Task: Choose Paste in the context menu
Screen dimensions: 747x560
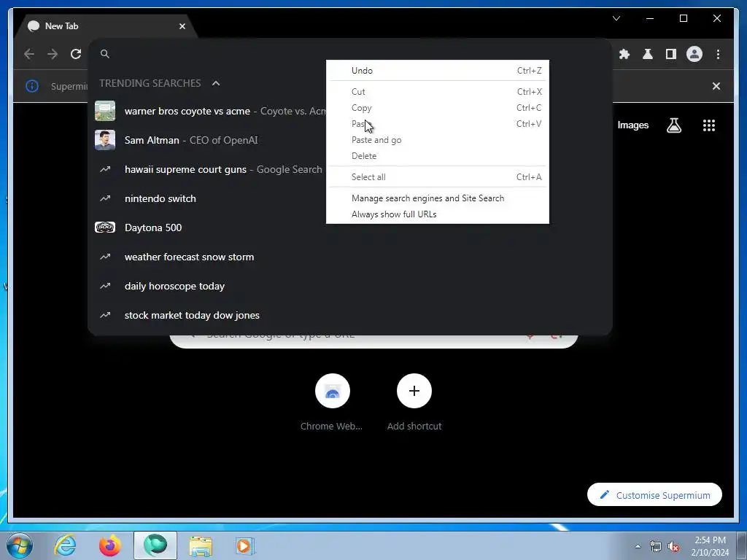Action: tap(438, 124)
